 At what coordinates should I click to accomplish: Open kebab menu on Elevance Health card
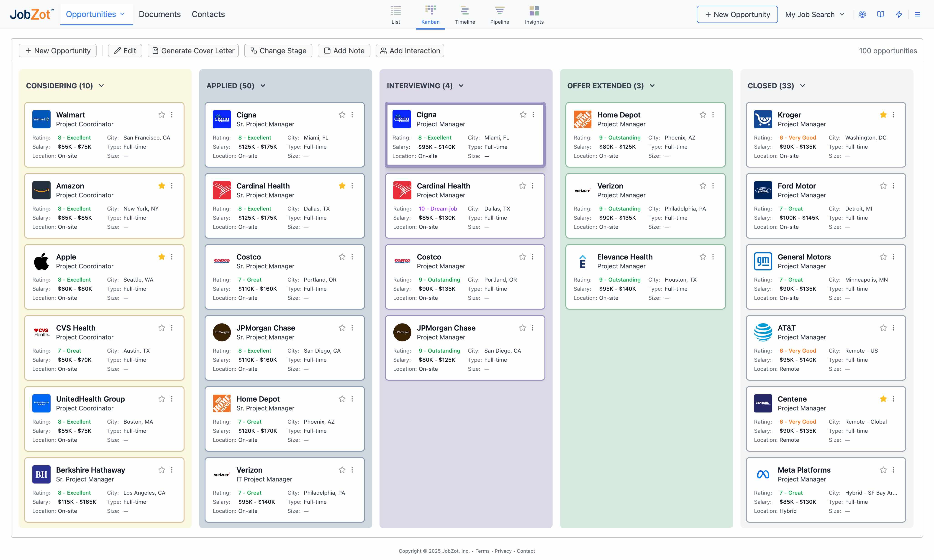pos(713,257)
